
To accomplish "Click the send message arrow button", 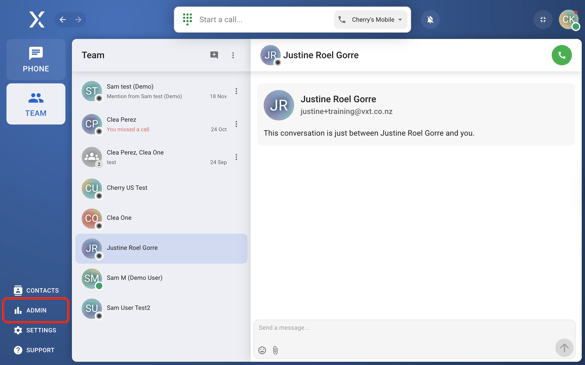I will click(564, 348).
